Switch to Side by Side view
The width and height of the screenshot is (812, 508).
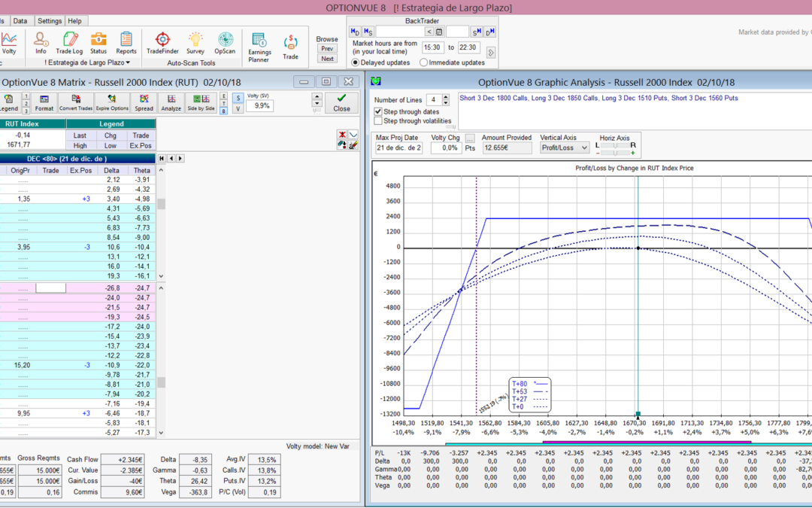[x=201, y=102]
